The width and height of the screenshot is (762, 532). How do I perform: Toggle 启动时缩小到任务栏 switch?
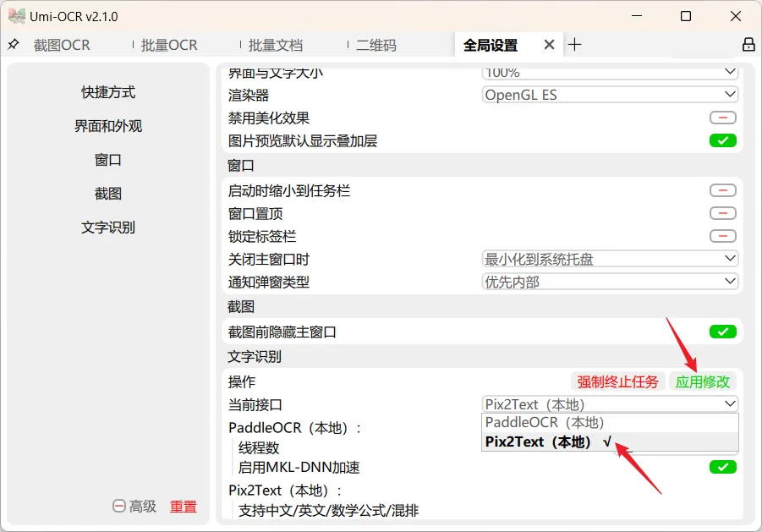[722, 190]
